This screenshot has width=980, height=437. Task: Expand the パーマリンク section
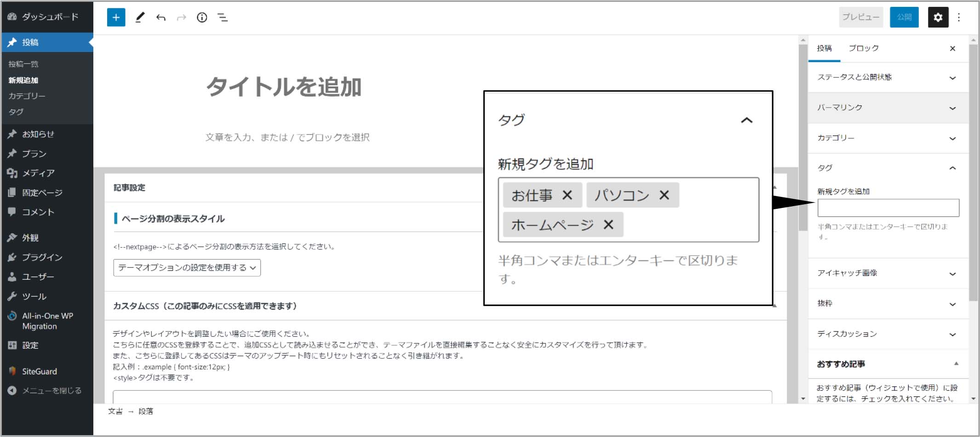888,108
